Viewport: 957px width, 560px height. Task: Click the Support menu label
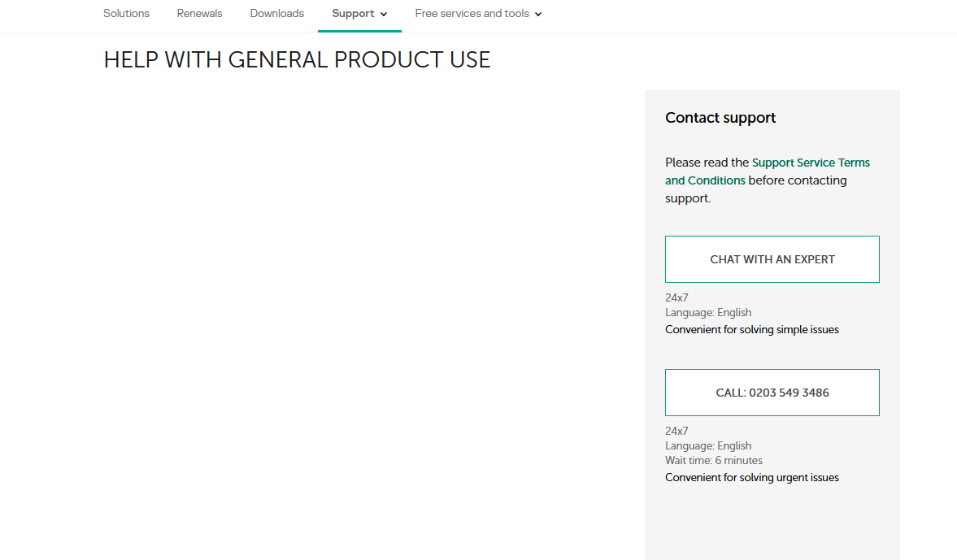tap(353, 14)
